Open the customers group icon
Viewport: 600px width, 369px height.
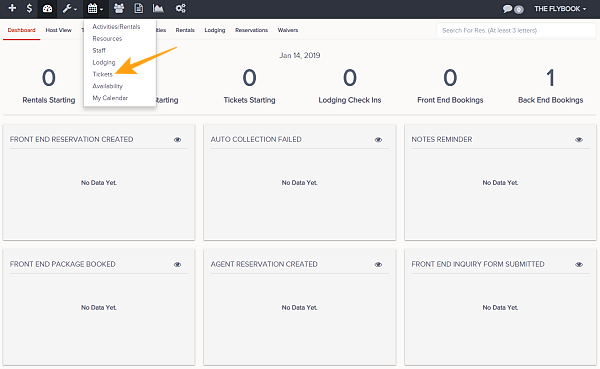click(x=119, y=8)
